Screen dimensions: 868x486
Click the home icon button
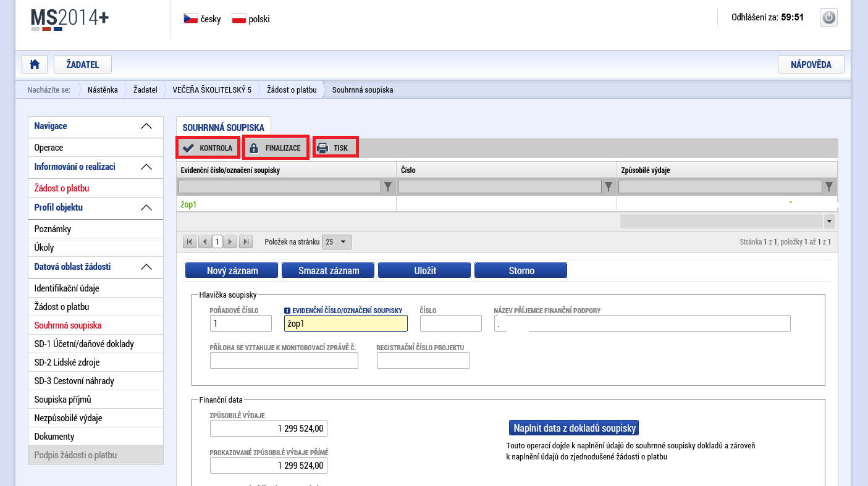(35, 64)
